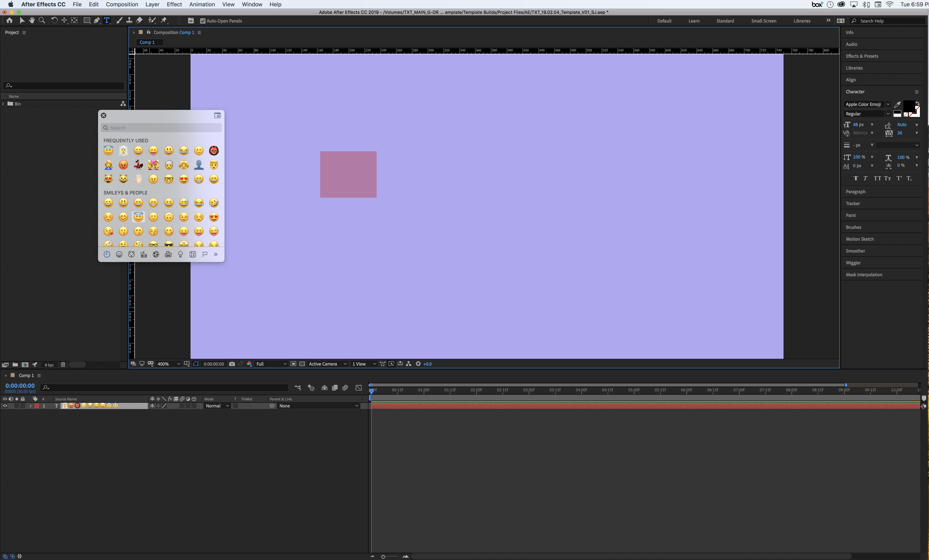Click the snapshot camera icon
This screenshot has width=929, height=560.
(232, 364)
